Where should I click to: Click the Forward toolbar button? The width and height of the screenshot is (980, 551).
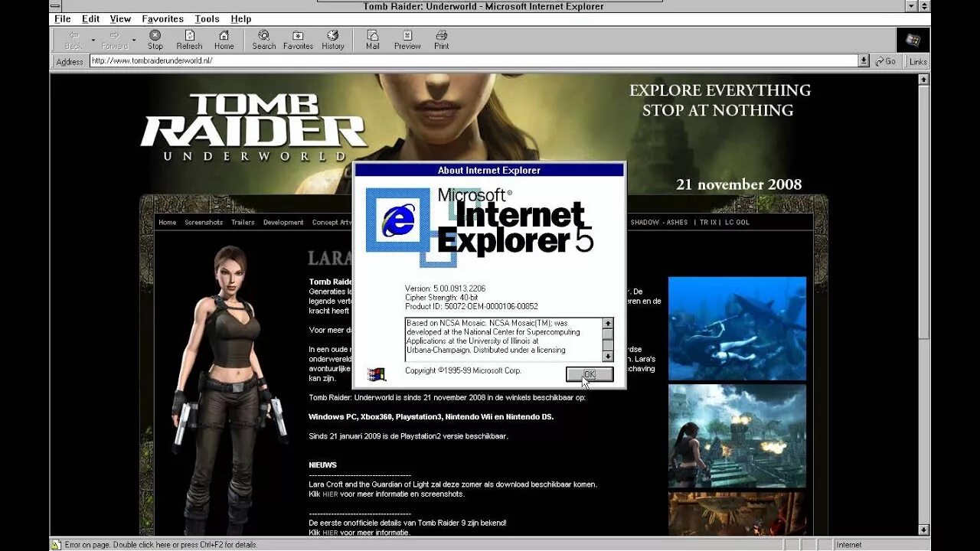[114, 40]
